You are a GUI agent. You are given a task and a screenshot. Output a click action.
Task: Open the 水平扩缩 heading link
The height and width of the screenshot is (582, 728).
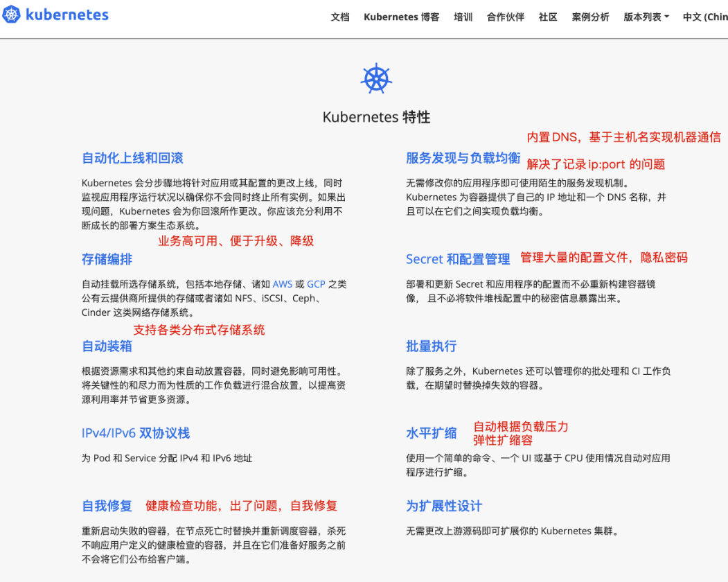pyautogui.click(x=432, y=433)
